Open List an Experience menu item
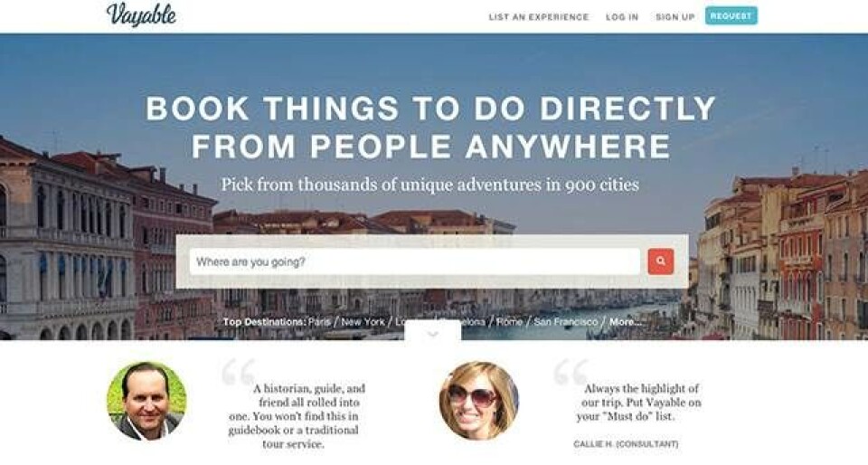This screenshot has height=465, width=868. click(x=539, y=17)
